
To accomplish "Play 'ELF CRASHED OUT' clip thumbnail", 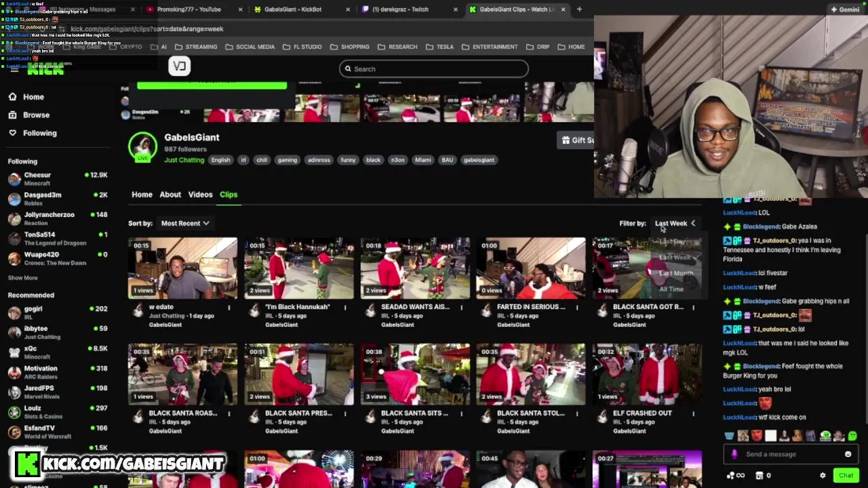I will pos(647,374).
